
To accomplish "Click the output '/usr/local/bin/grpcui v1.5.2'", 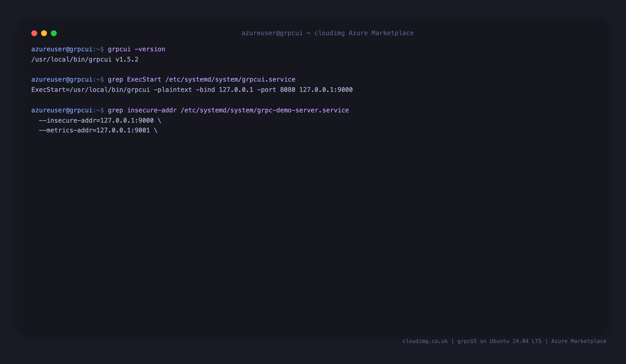I will (x=85, y=59).
